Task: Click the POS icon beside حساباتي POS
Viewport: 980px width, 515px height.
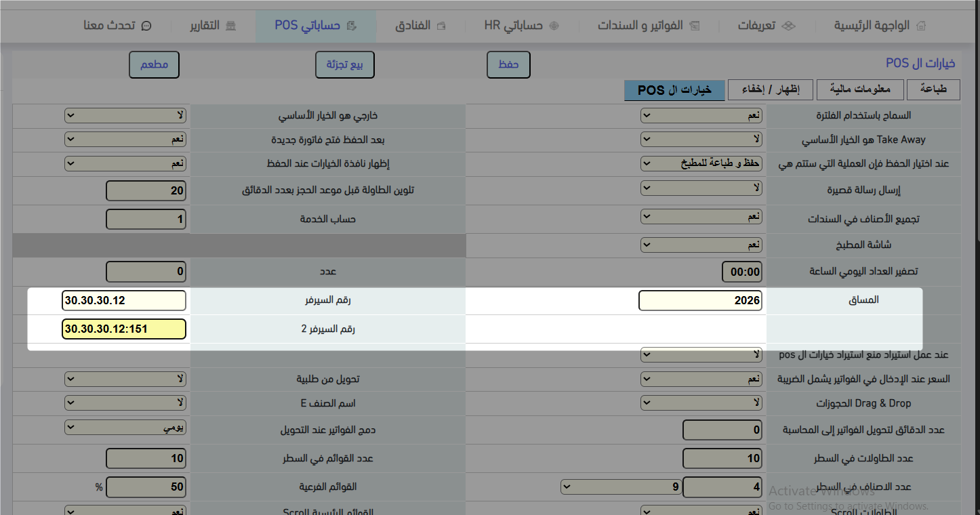Action: click(x=351, y=26)
